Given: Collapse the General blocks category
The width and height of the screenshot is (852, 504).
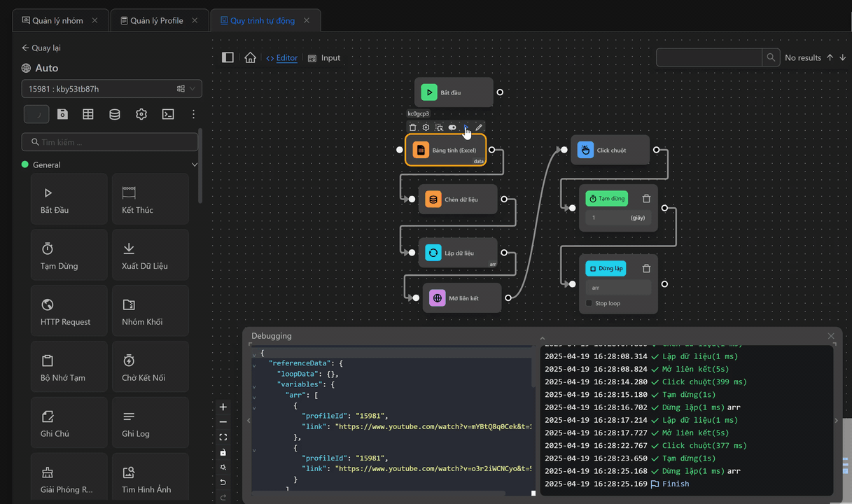Looking at the screenshot, I should (195, 165).
